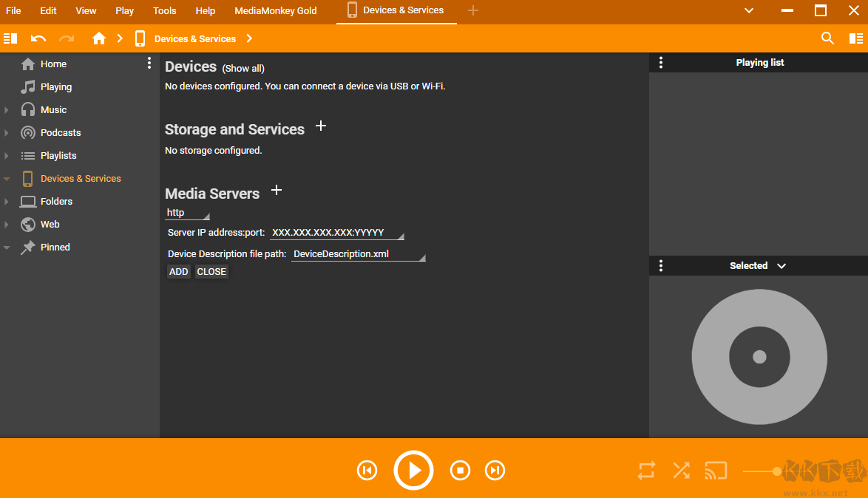The width and height of the screenshot is (868, 498).
Task: Add a new media server with plus
Action: [277, 191]
